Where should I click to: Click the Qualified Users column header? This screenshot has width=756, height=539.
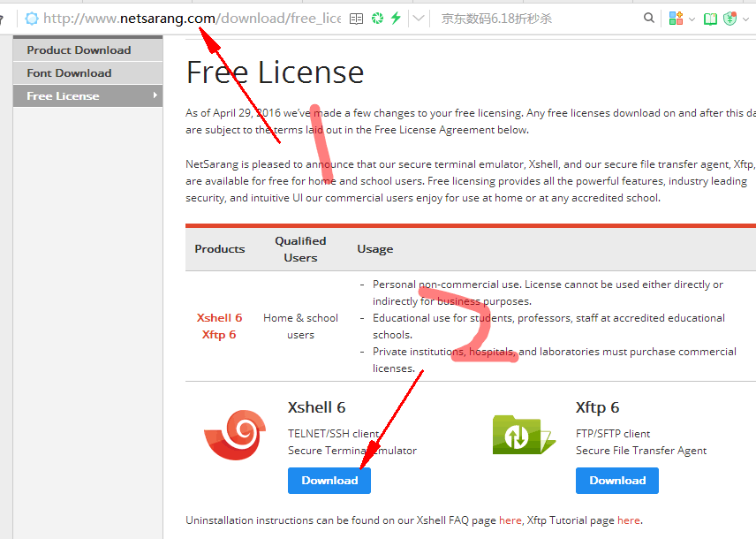300,249
